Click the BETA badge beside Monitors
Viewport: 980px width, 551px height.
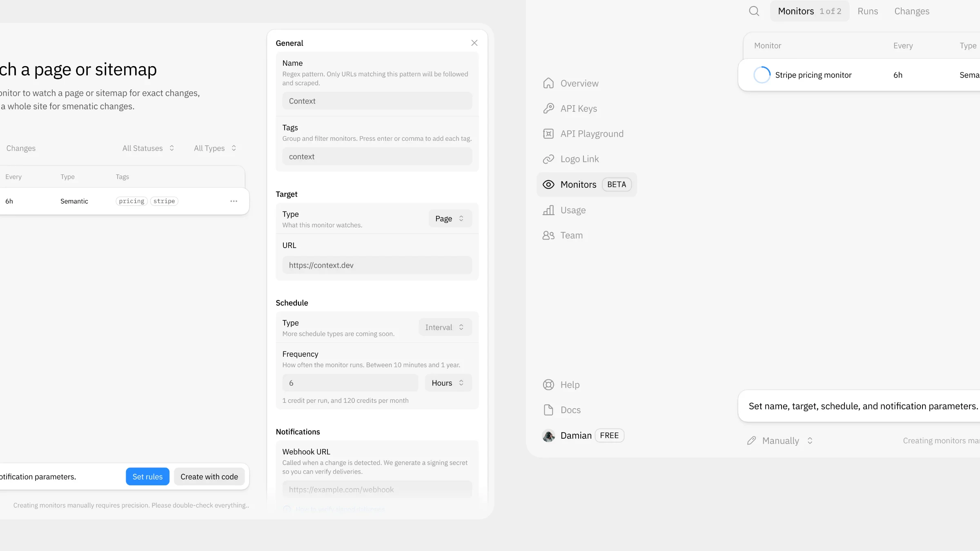617,184
